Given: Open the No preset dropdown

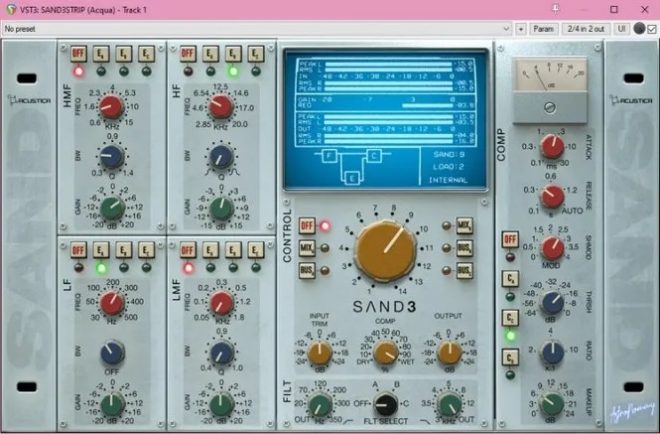Looking at the screenshot, I should pyautogui.click(x=257, y=29).
